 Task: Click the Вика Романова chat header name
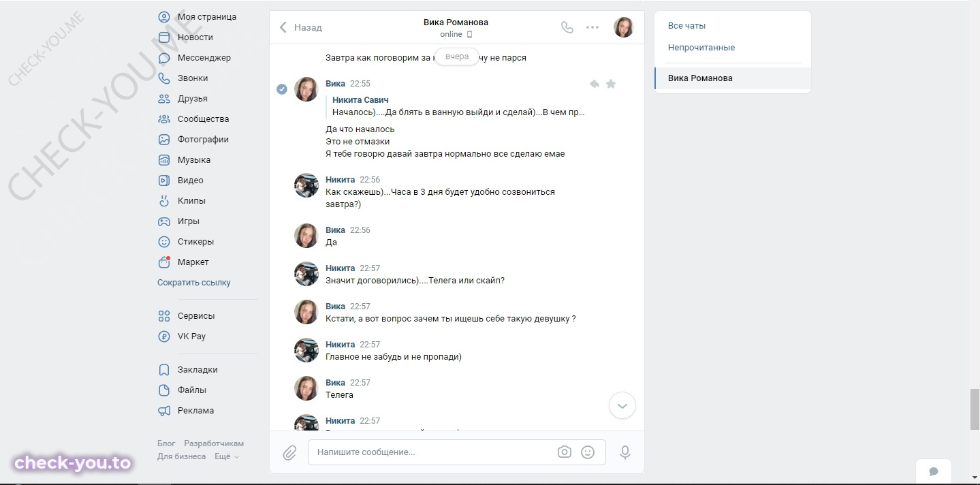pyautogui.click(x=456, y=22)
